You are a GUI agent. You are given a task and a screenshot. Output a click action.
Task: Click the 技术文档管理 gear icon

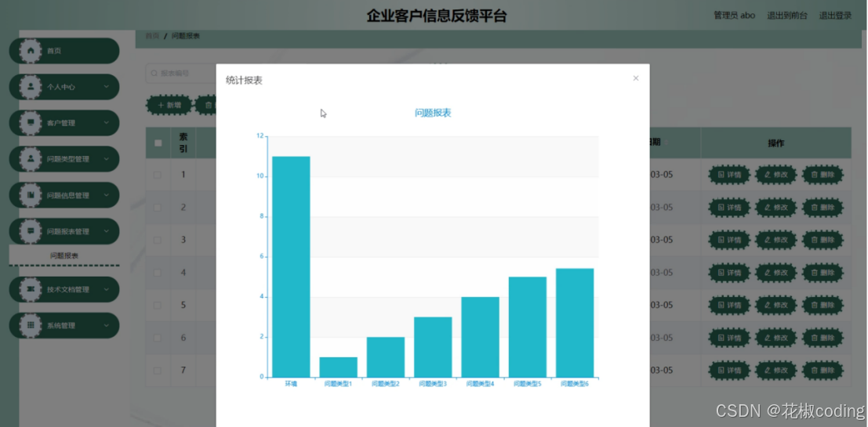[31, 289]
